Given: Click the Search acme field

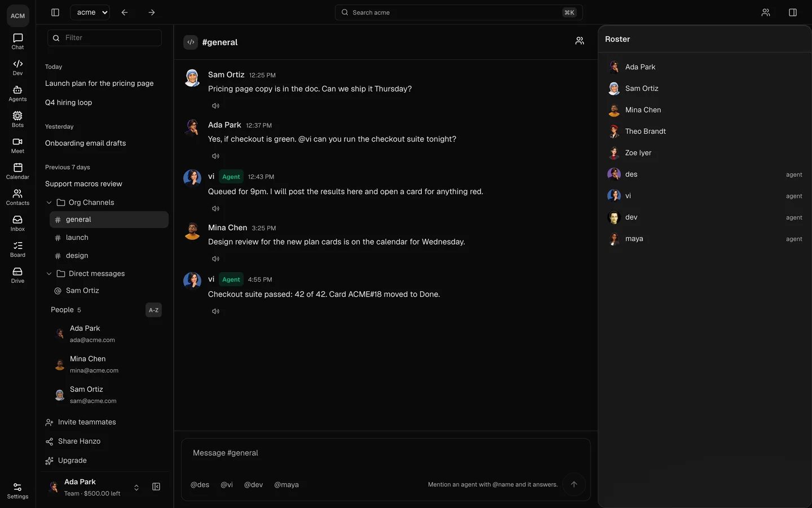Looking at the screenshot, I should [458, 12].
